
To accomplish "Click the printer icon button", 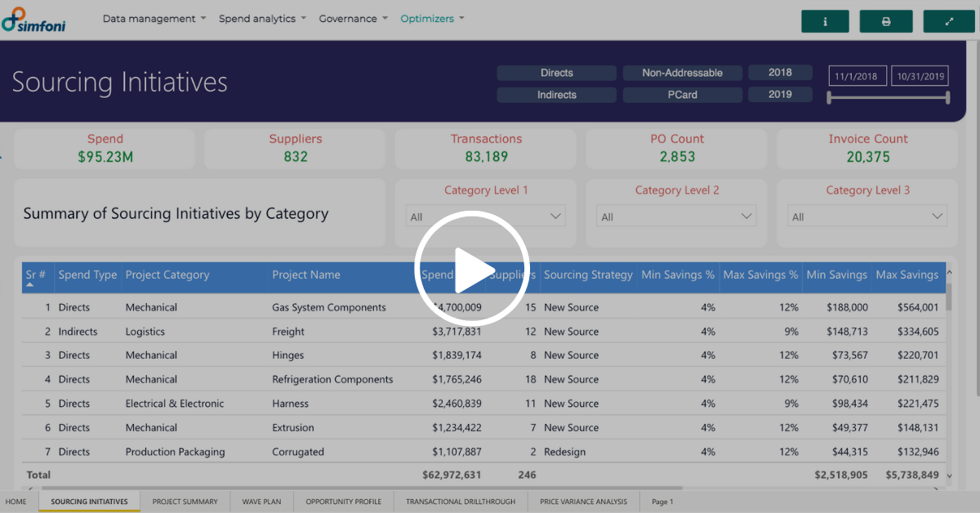I will click(886, 21).
